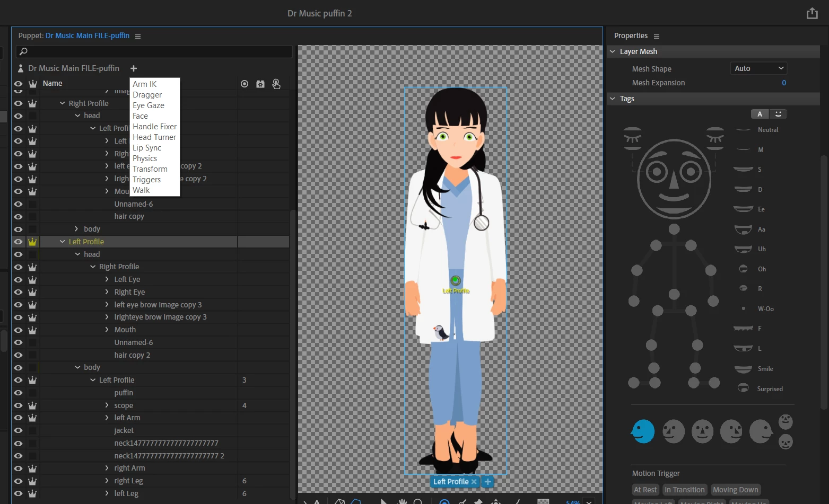This screenshot has width=829, height=504.
Task: Expand left eye brow Image copy 3 group
Action: click(107, 305)
